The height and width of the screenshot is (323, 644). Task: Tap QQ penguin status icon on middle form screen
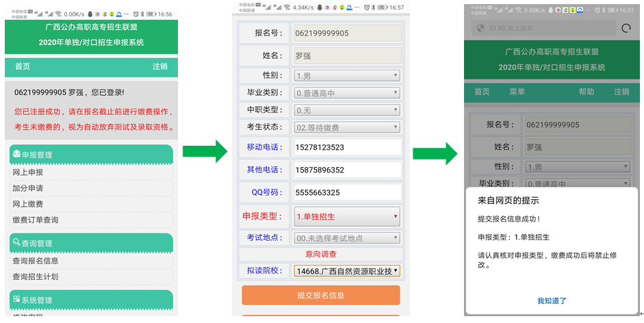[x=320, y=8]
